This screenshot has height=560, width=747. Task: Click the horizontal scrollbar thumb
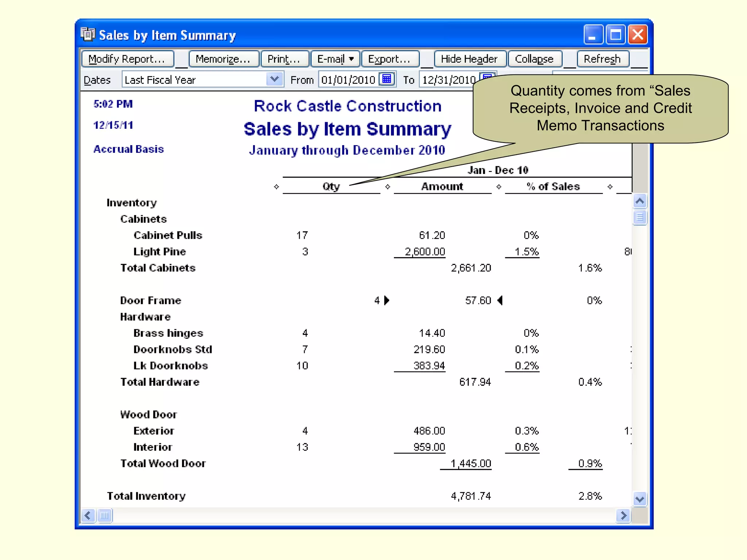105,516
